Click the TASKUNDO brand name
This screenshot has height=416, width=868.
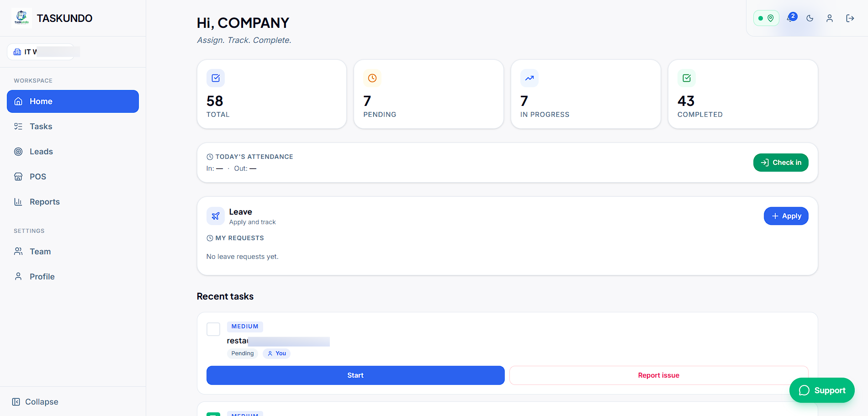click(64, 18)
